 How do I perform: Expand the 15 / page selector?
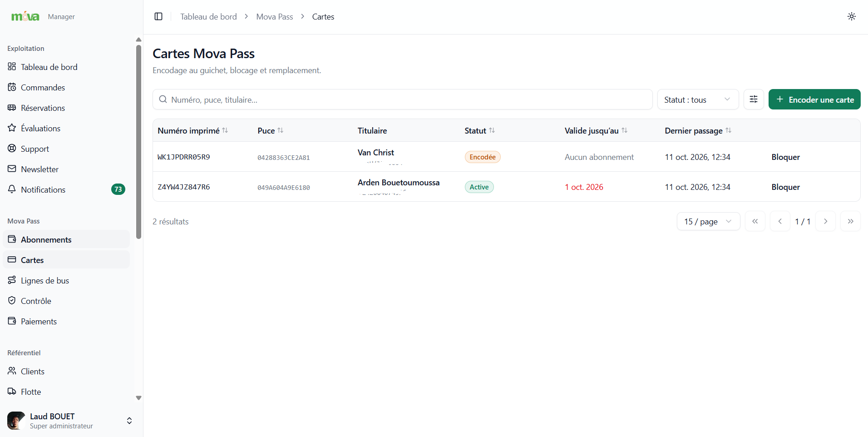pos(708,221)
